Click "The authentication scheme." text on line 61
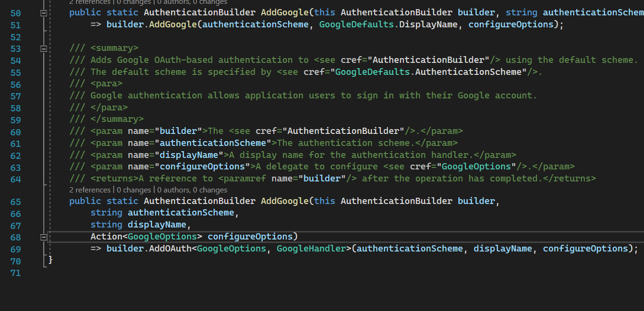 click(x=346, y=143)
